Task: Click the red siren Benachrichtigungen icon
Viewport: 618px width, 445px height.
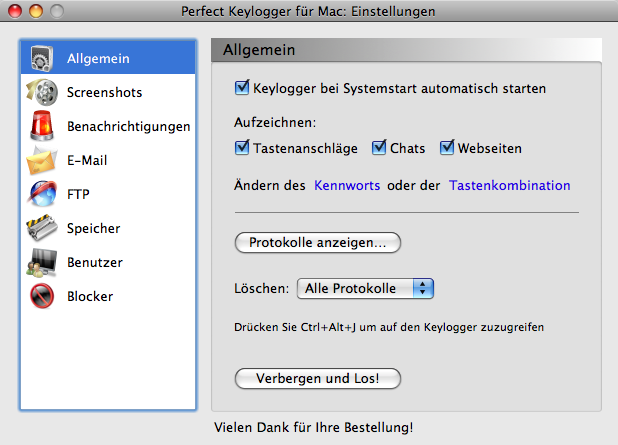Action: click(x=42, y=126)
